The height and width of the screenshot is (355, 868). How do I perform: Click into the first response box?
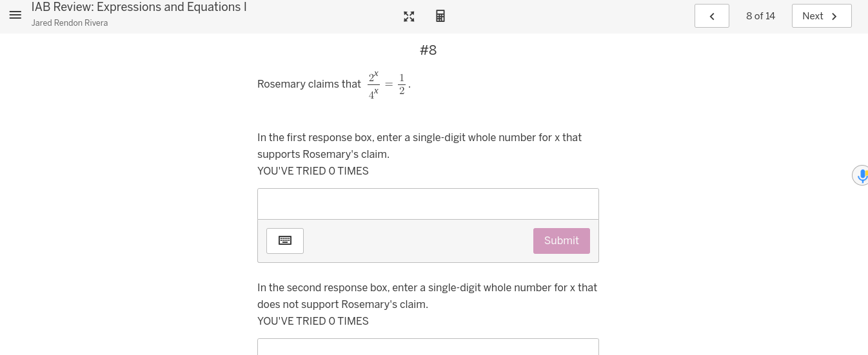(428, 204)
